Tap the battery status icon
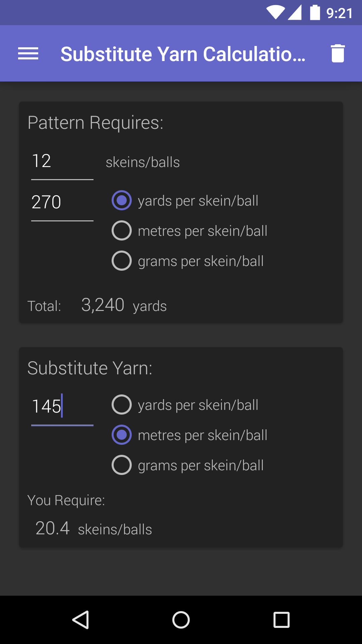The image size is (362, 644). [x=315, y=13]
